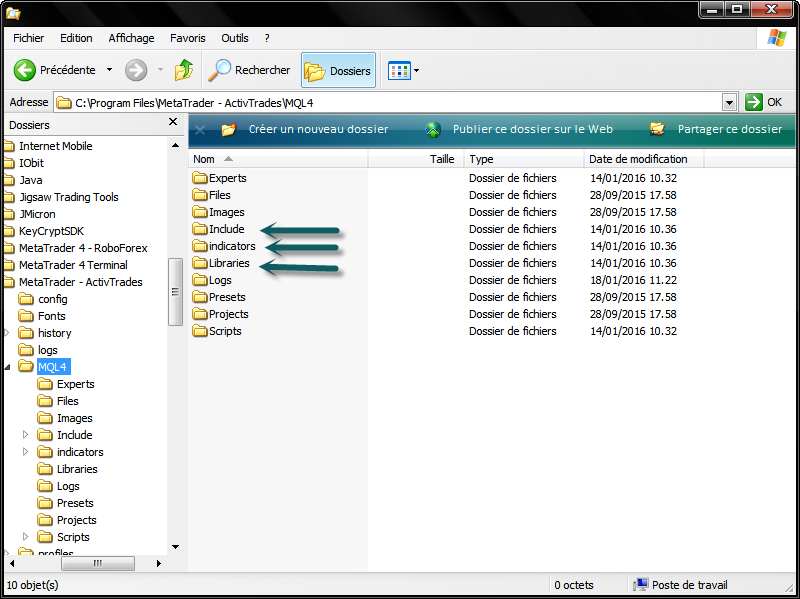Open the views dropdown arrow

point(416,70)
